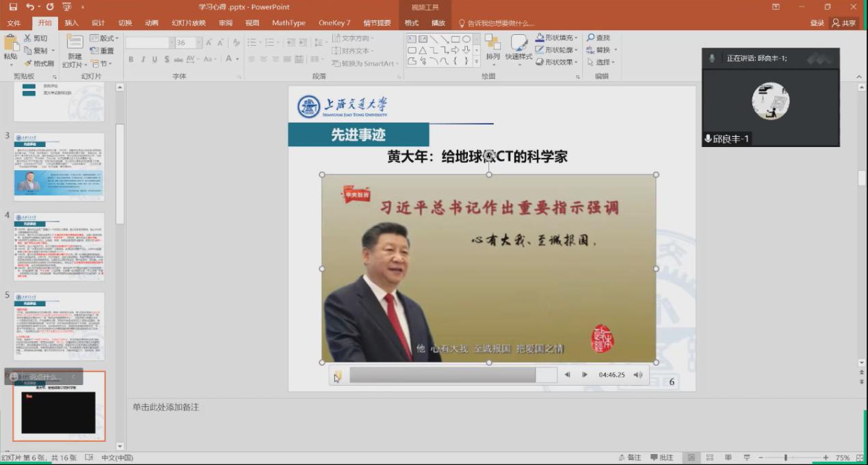Image resolution: width=868 pixels, height=465 pixels.
Task: Mute the video via speaker icon
Action: 639,374
